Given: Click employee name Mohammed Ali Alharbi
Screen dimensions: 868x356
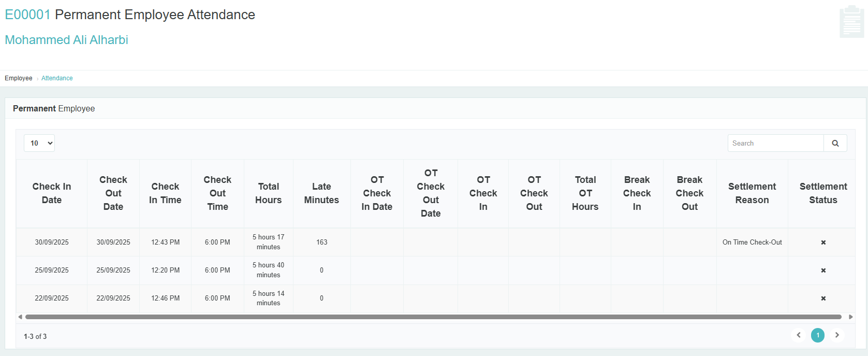Looking at the screenshot, I should (66, 40).
